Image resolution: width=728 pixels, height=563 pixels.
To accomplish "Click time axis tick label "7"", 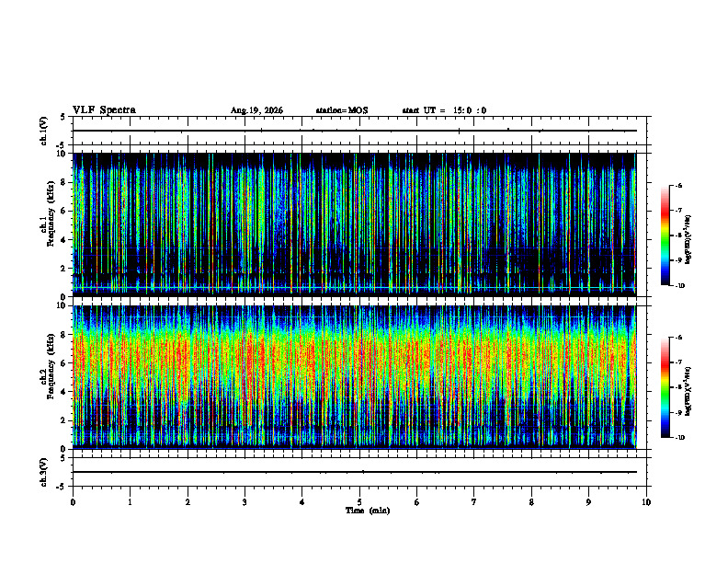I will [x=474, y=502].
